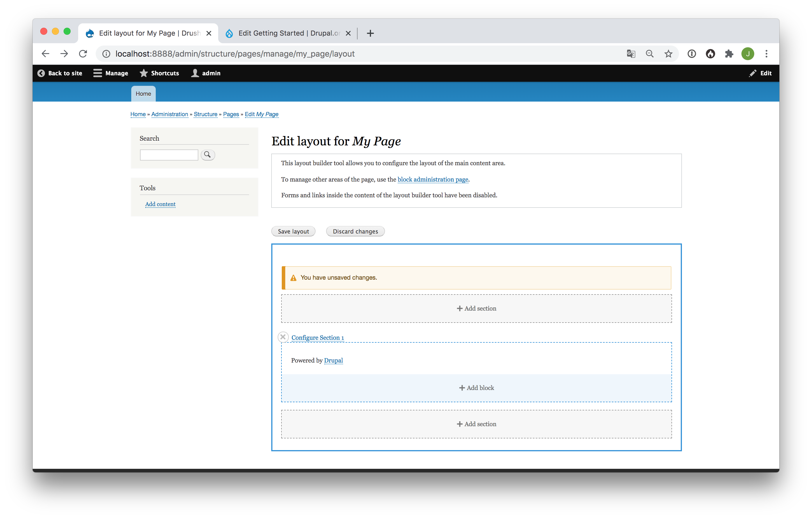This screenshot has height=519, width=812.
Task: Bookmark this page with the star icon
Action: point(668,54)
